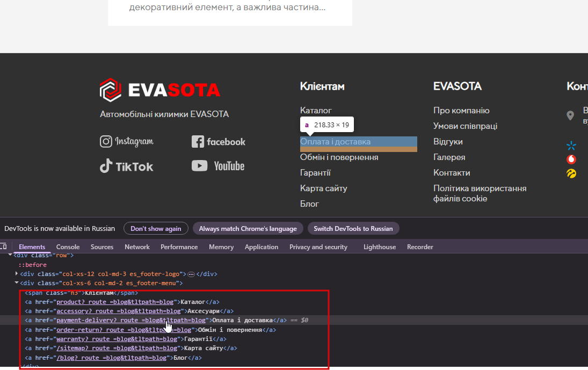Switch to Privacy and security tab
This screenshot has height=370, width=588.
pyautogui.click(x=318, y=246)
